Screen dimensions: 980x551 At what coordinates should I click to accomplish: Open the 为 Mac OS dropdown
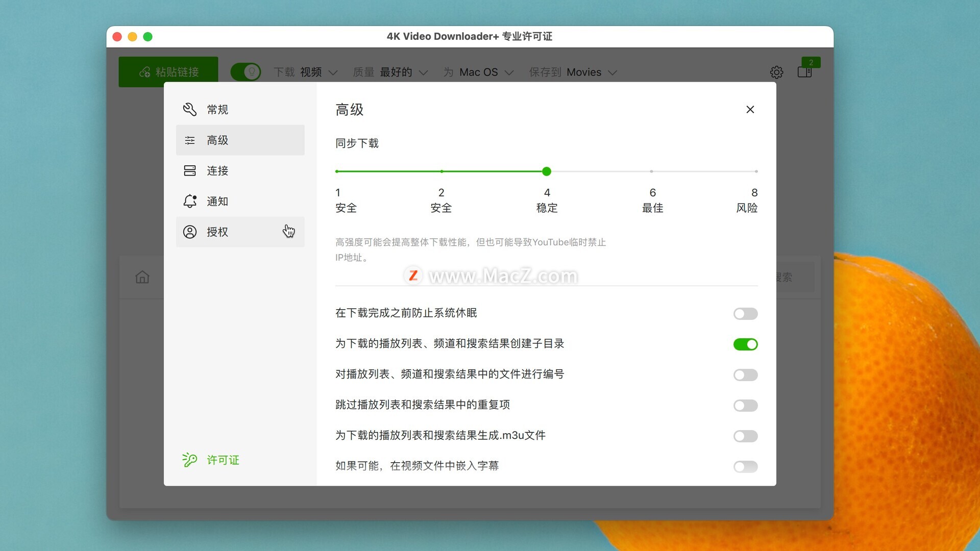point(478,72)
